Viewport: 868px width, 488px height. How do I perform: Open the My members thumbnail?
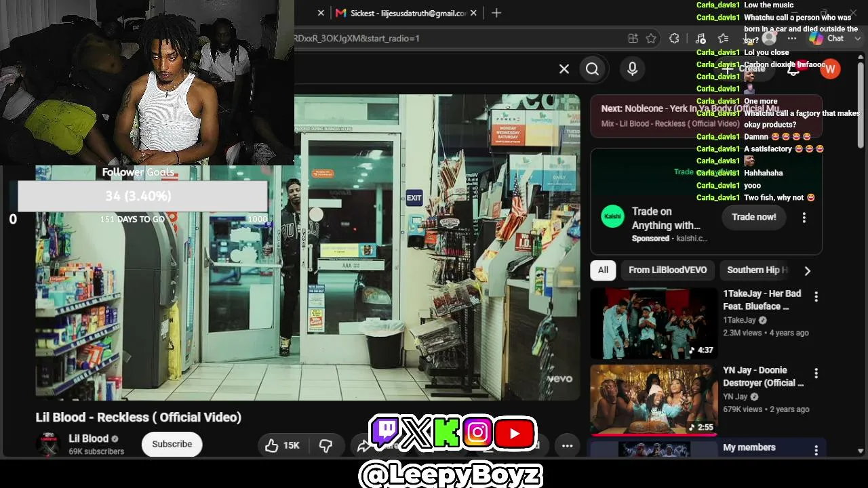point(654,449)
